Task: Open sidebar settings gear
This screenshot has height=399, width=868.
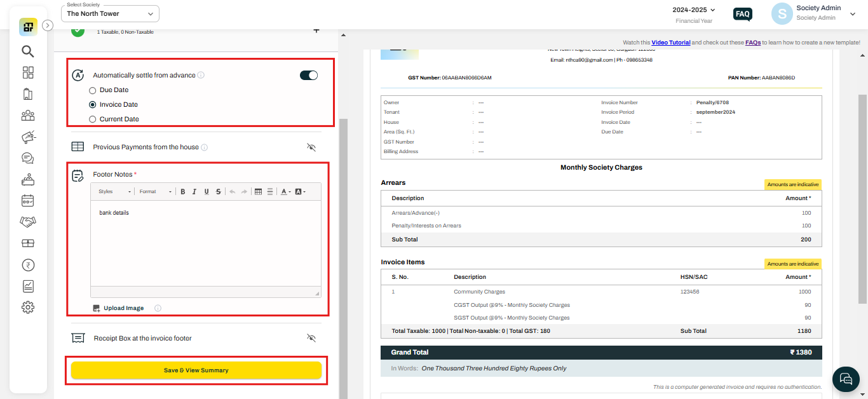Action: point(27,307)
